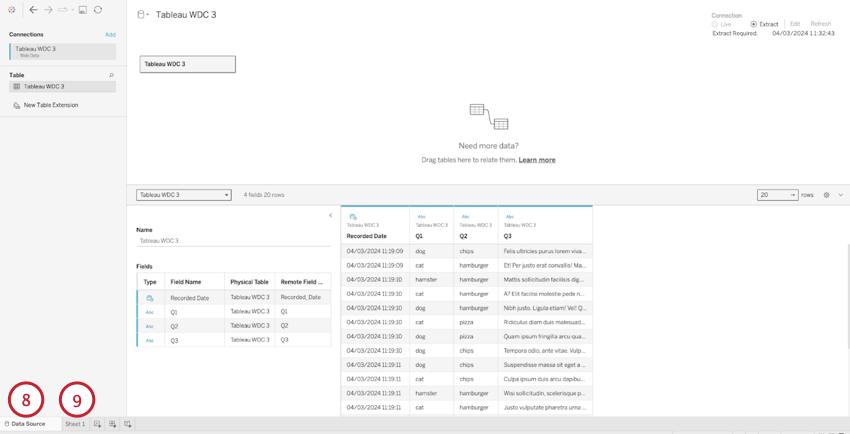Click the save icon in the toolbar
The width and height of the screenshot is (850, 434).
click(83, 10)
